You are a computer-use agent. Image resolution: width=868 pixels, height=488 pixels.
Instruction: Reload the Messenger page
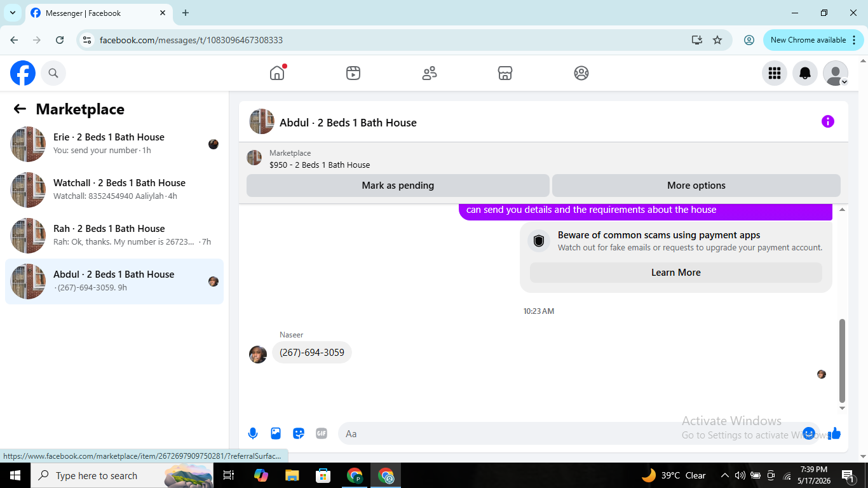coord(60,40)
